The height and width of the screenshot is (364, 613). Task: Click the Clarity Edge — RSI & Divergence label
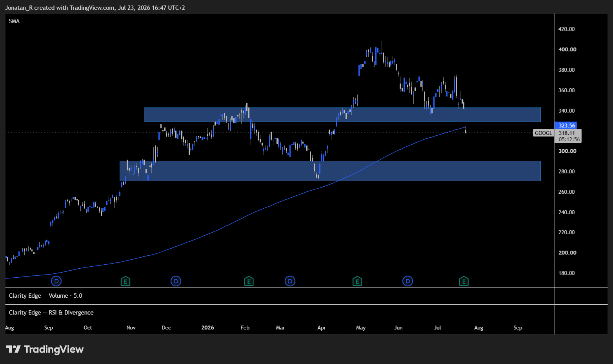(x=51, y=313)
